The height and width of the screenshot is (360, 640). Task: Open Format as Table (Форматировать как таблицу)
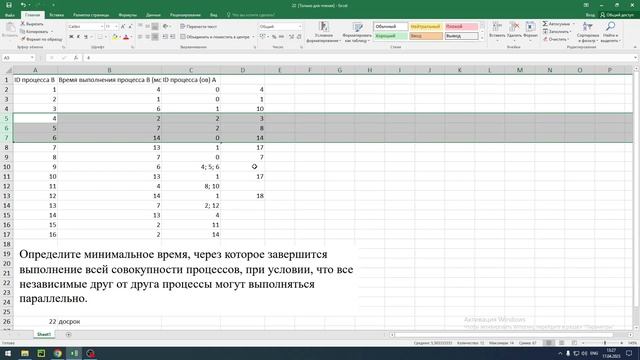tap(357, 32)
